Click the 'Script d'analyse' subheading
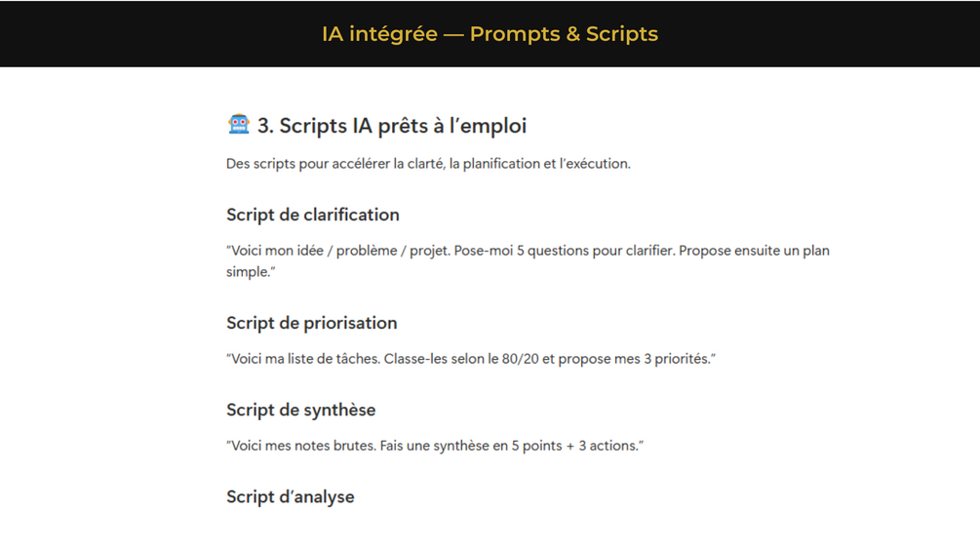 point(290,496)
